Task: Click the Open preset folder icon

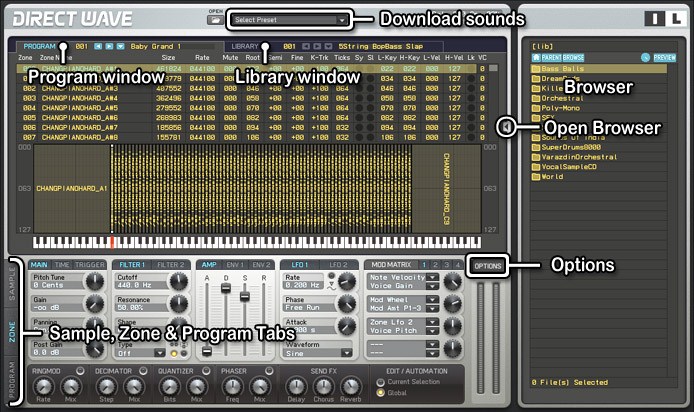Action: pos(214,19)
